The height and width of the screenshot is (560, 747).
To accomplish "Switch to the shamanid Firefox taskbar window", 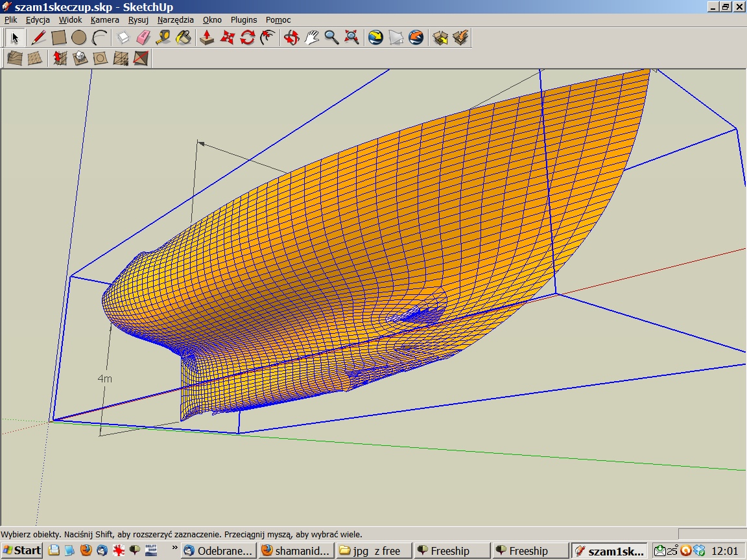I will click(x=296, y=551).
